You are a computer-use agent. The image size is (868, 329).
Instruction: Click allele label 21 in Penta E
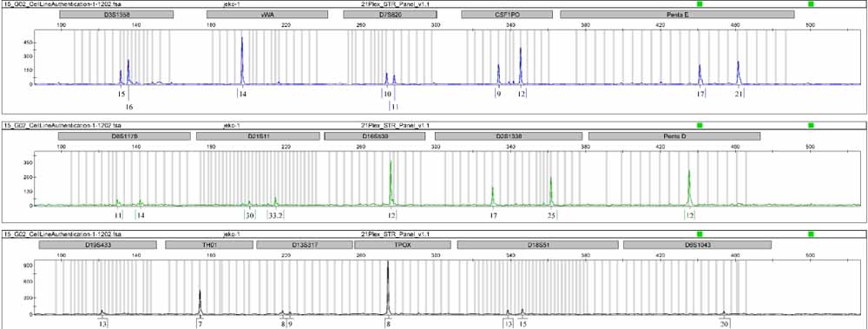739,95
